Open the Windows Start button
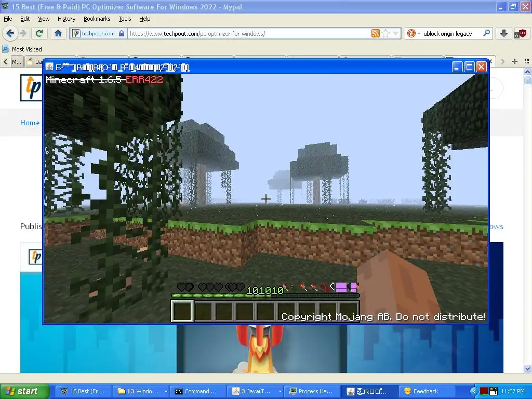This screenshot has width=532, height=399. (x=24, y=391)
